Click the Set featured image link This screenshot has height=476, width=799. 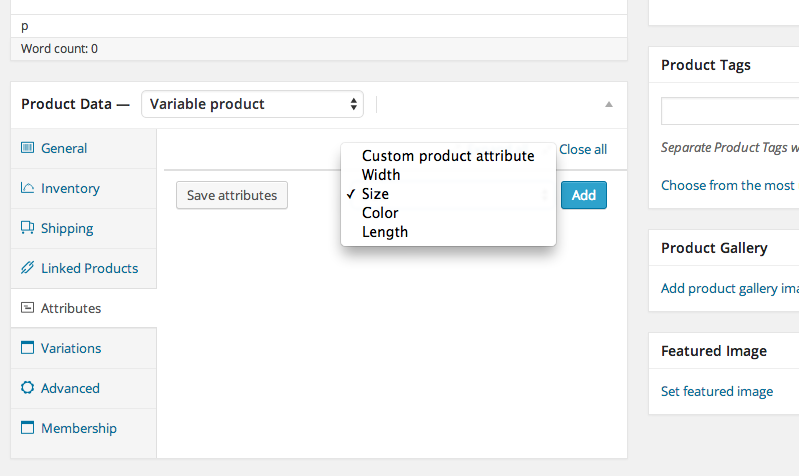[x=717, y=391]
